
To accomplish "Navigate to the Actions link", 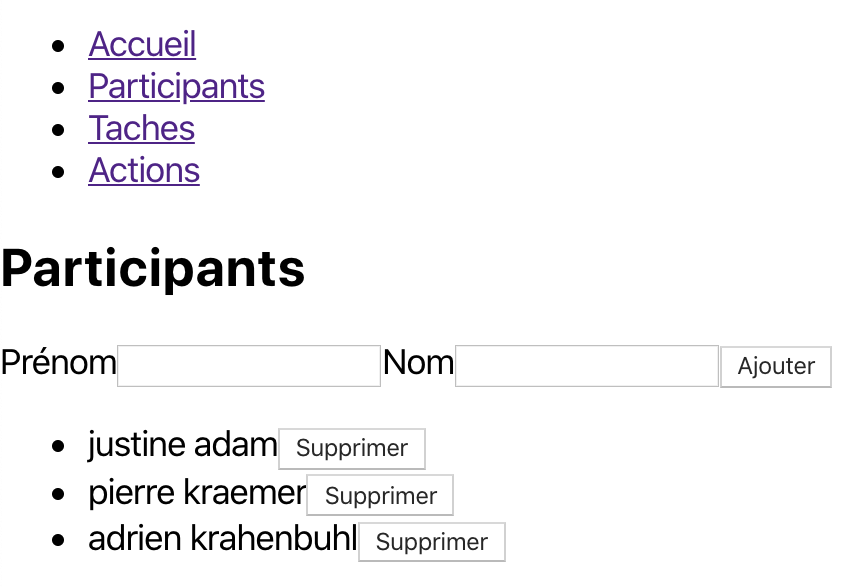I will [x=144, y=171].
